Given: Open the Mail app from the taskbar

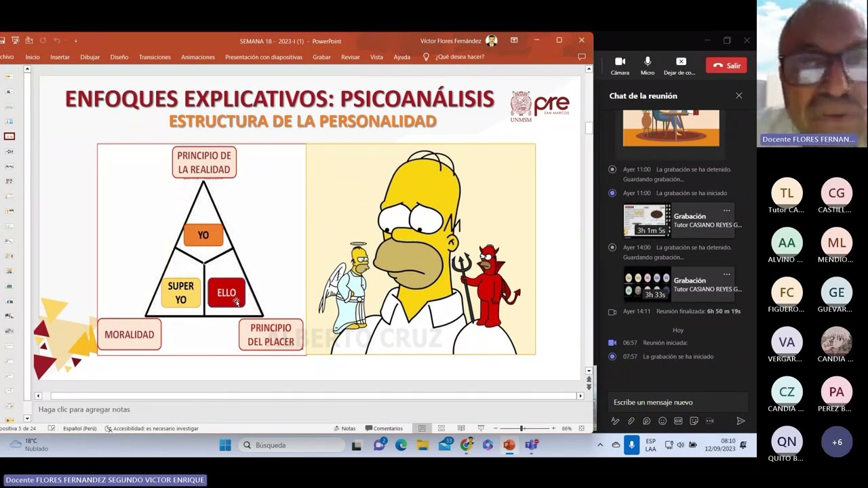Looking at the screenshot, I should tap(445, 445).
